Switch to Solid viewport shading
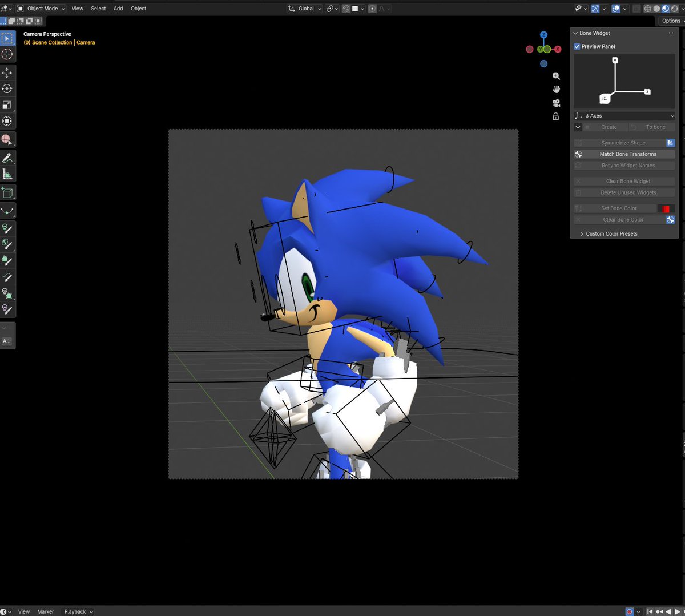Screen dimensions: 685x616 [656, 9]
